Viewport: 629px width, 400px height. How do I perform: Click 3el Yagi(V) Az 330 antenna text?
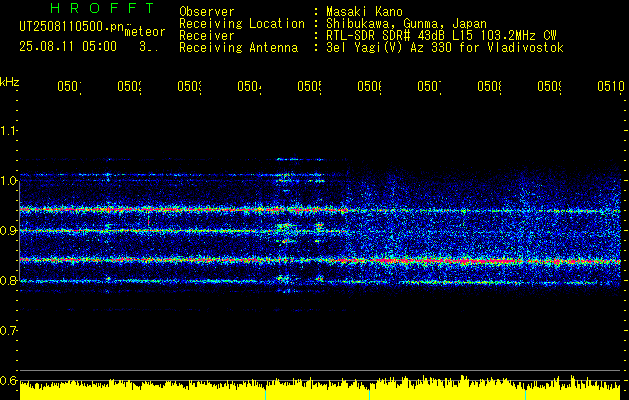[445, 48]
